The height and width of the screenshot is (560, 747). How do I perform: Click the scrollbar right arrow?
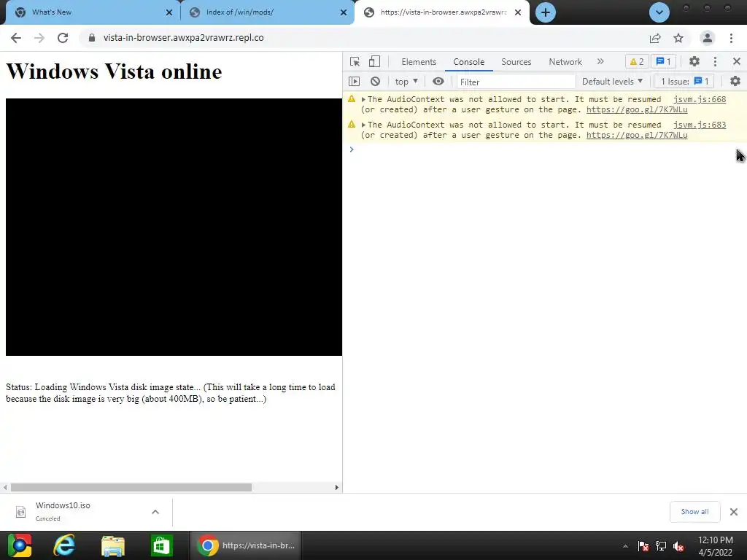(337, 488)
